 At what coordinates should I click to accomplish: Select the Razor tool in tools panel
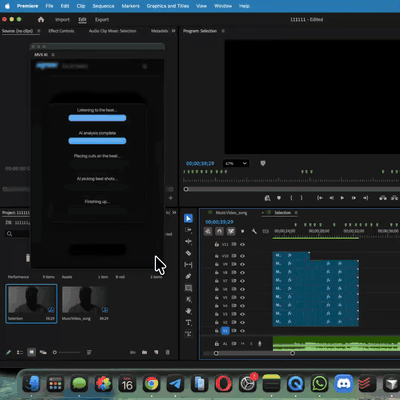(188, 253)
